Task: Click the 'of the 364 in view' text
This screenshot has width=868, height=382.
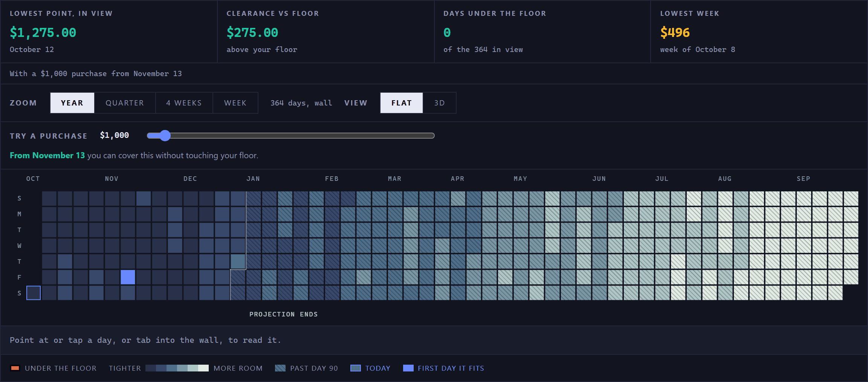Action: pyautogui.click(x=483, y=49)
